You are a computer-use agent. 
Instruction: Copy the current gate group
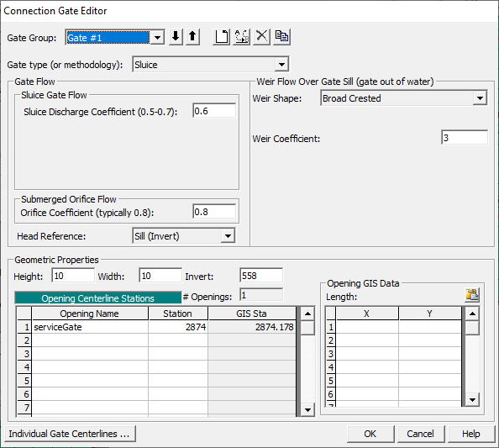(281, 37)
